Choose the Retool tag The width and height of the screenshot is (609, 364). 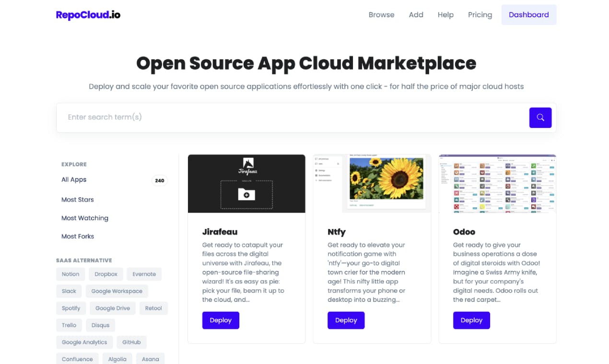[x=153, y=308]
